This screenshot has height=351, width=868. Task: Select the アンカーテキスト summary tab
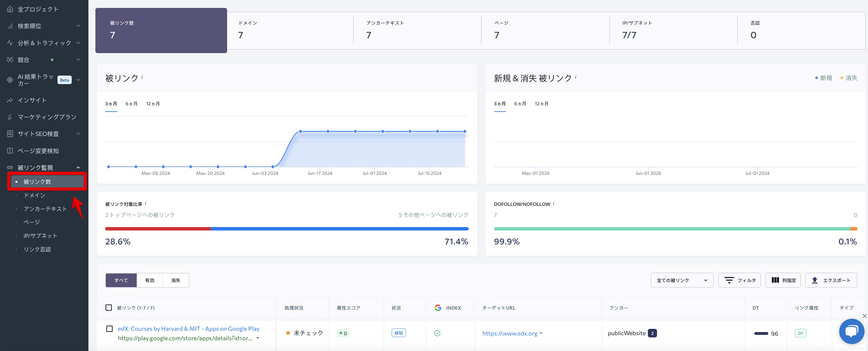(x=418, y=30)
